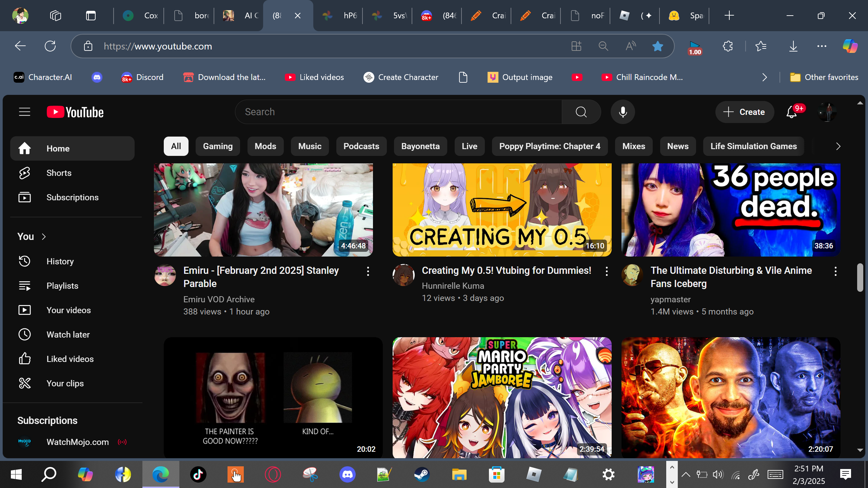Open browser downloads

tap(793, 46)
